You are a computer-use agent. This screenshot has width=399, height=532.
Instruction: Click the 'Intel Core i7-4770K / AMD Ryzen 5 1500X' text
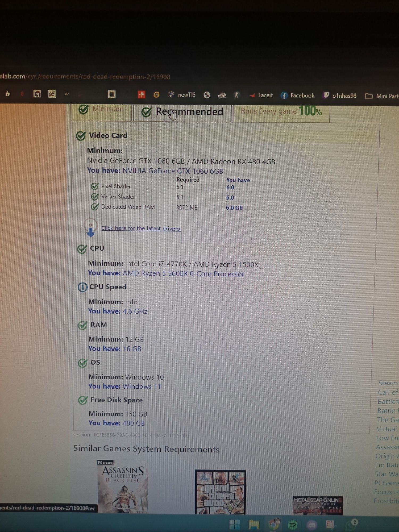pyautogui.click(x=192, y=264)
